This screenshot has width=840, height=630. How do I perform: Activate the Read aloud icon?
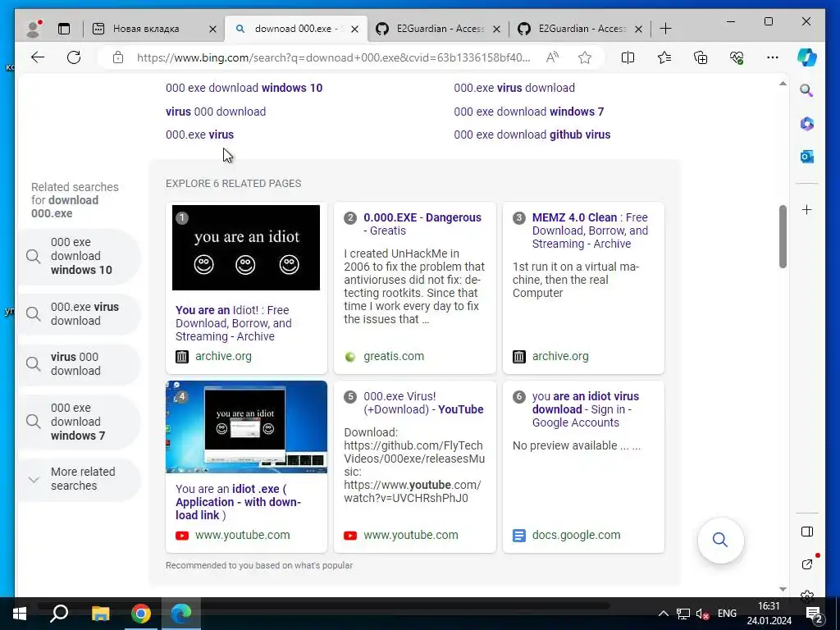[x=552, y=57]
